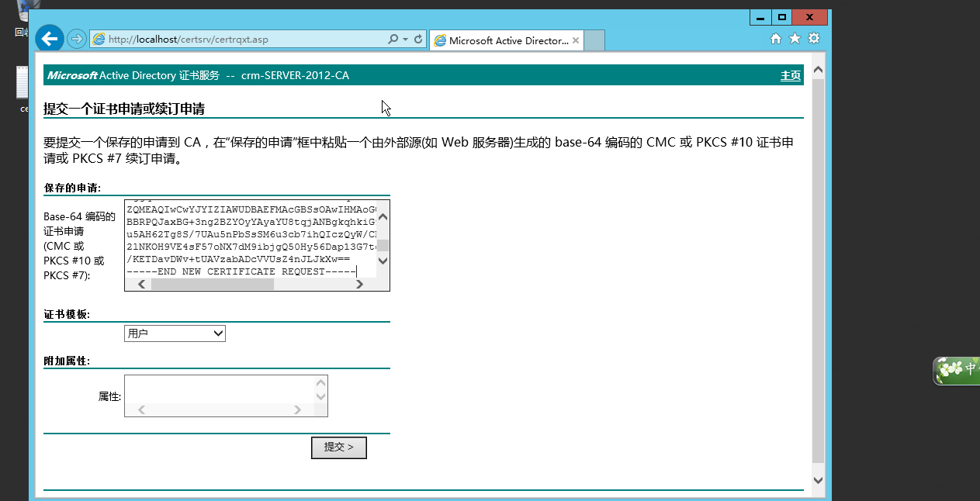The width and height of the screenshot is (980, 501).
Task: Click the IE page icon in the address bar
Action: [x=99, y=39]
